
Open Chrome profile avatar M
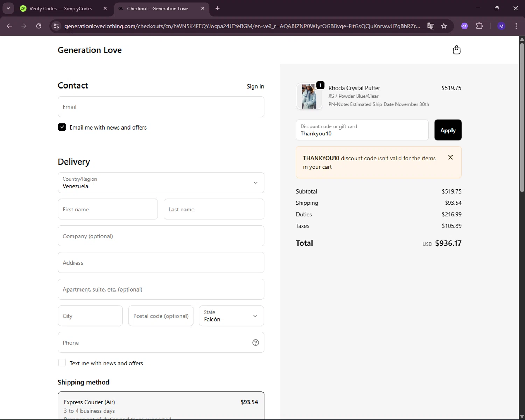click(501, 26)
